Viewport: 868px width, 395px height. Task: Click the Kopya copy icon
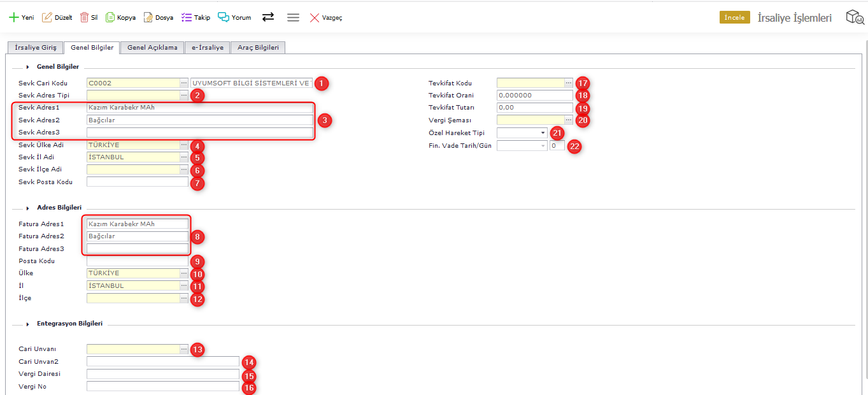(110, 18)
